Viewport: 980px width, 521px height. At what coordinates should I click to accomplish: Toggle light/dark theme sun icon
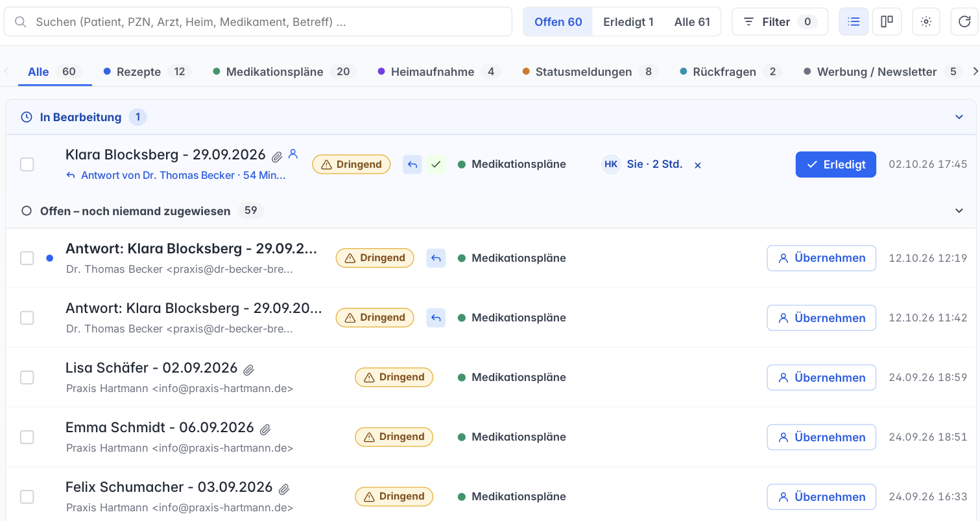(x=926, y=22)
